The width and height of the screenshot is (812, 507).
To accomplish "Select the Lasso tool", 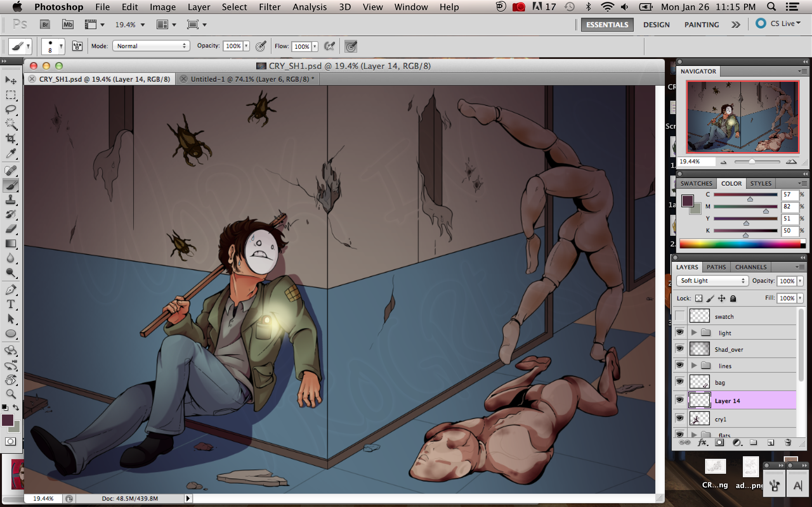I will coord(11,109).
